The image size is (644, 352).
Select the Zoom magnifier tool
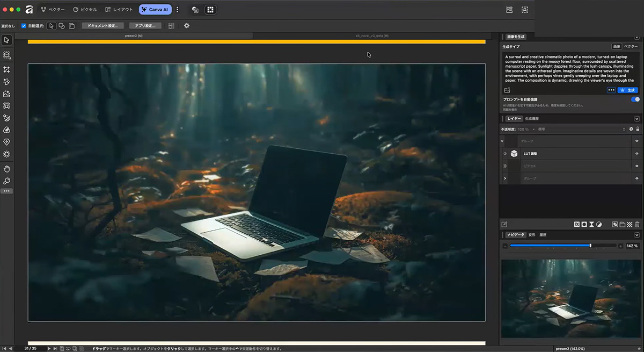[6, 181]
